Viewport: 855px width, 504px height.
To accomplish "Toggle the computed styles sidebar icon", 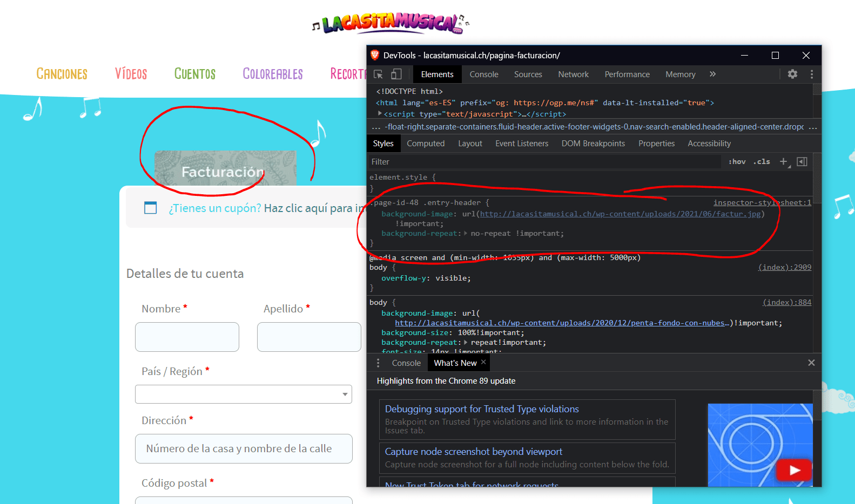I will (x=802, y=162).
